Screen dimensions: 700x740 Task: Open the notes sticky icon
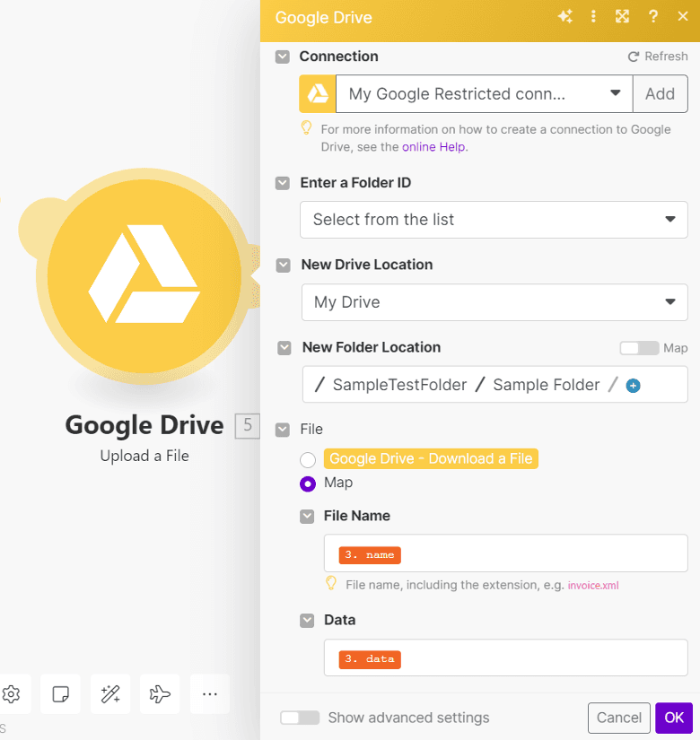61,693
